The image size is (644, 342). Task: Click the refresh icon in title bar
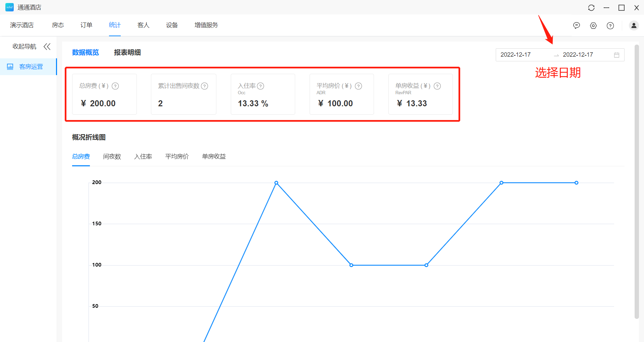(x=591, y=8)
